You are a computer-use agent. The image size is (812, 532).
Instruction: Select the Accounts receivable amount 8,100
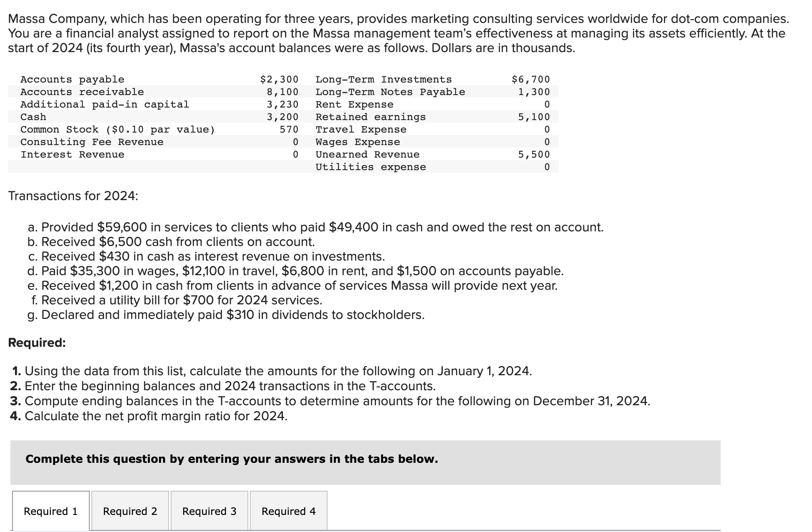pos(282,91)
